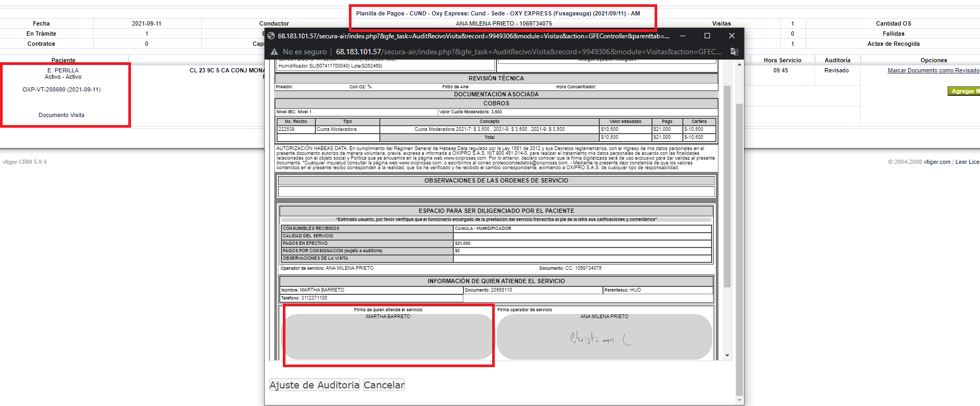
Task: Click the 'No es seguro' warning triangle icon
Action: (274, 52)
